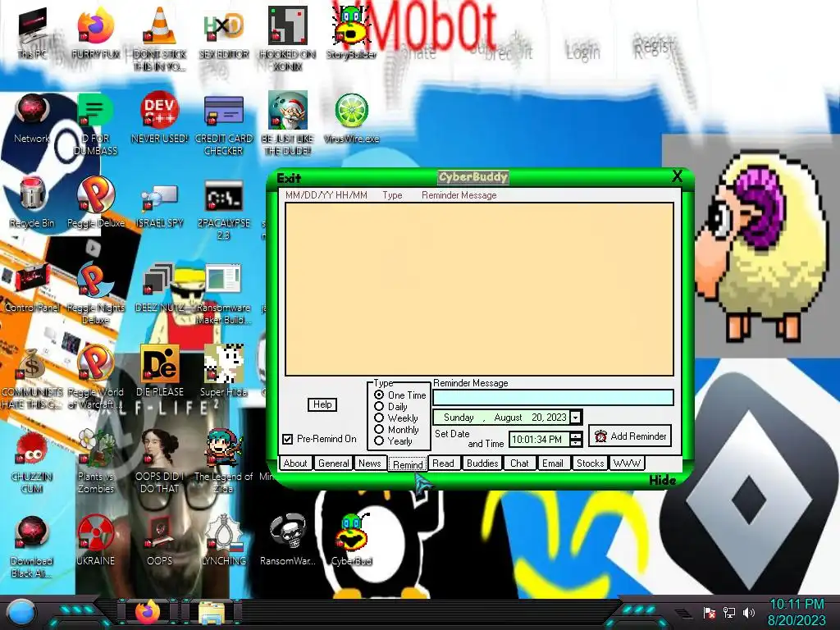This screenshot has width=840, height=630.
Task: Switch to the Chat tab
Action: tap(519, 463)
